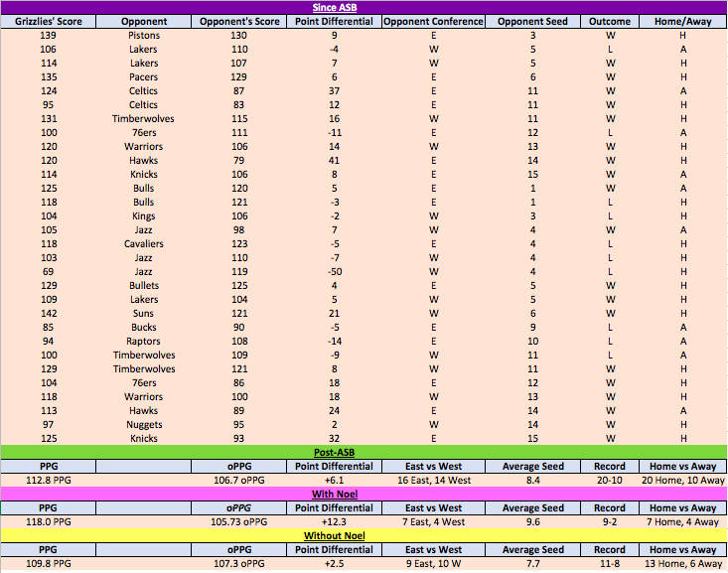Select the Grizzlies' score value "85"
This screenshot has width=728, height=573.
click(48, 328)
